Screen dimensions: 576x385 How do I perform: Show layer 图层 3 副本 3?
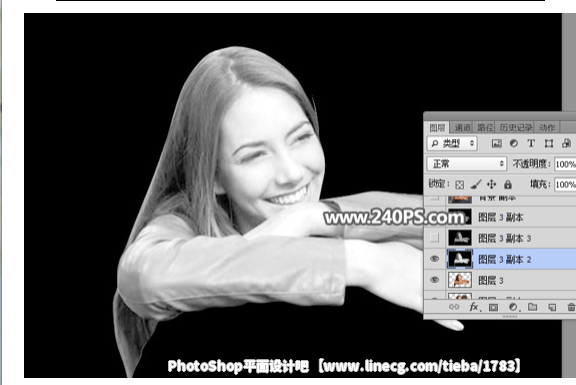coord(434,238)
